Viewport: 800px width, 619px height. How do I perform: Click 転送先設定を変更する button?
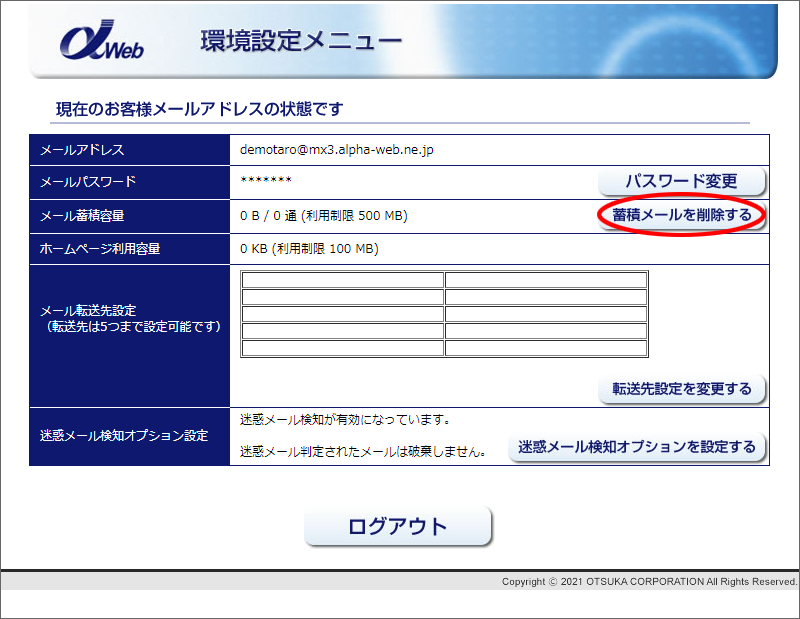(x=682, y=389)
